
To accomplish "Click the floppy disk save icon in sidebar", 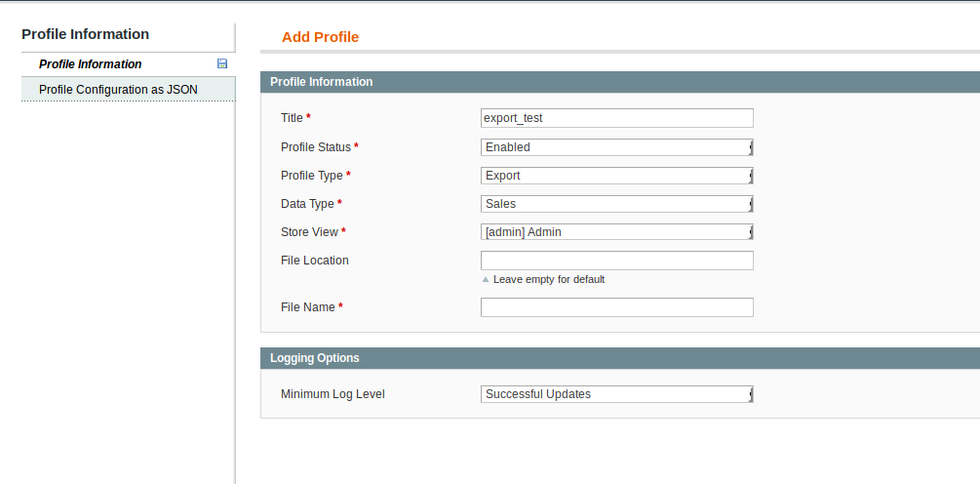I will pyautogui.click(x=222, y=63).
